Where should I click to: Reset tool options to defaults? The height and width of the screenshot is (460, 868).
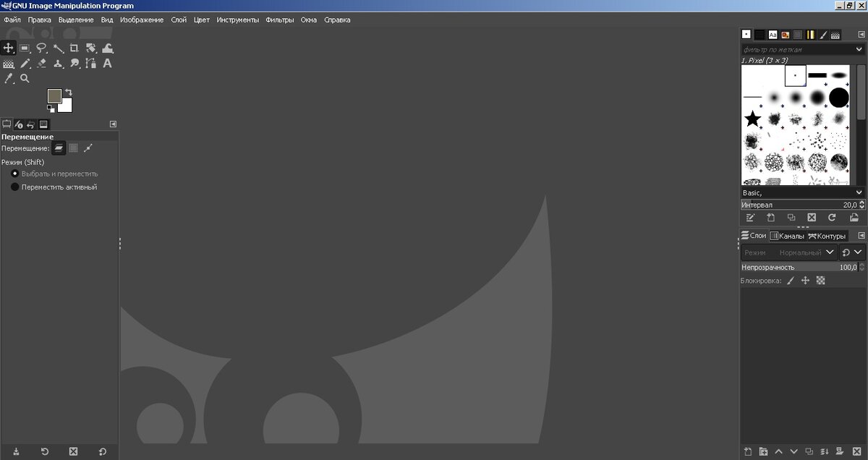[x=102, y=451]
